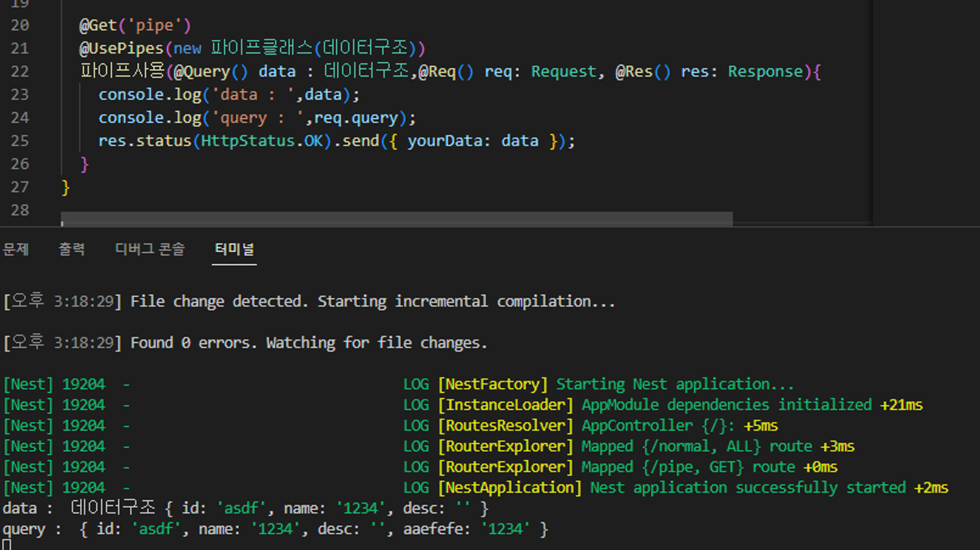
Task: Click line number 25 in the gutter
Action: pyautogui.click(x=20, y=141)
